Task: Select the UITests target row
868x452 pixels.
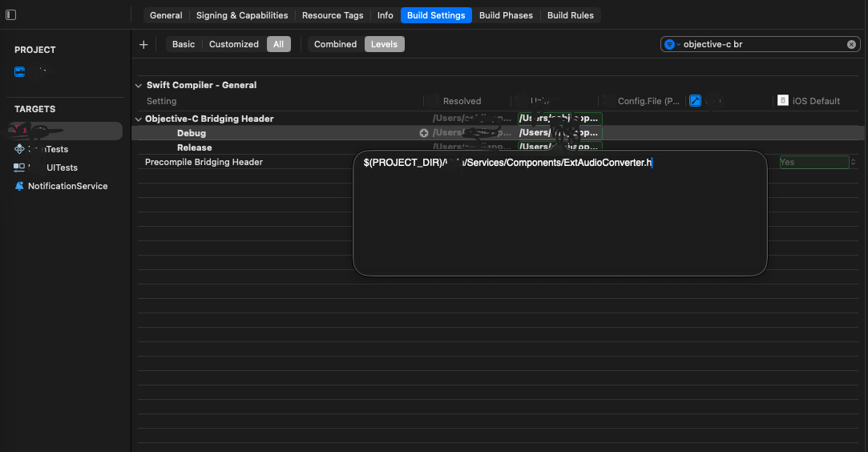Action: [x=66, y=167]
